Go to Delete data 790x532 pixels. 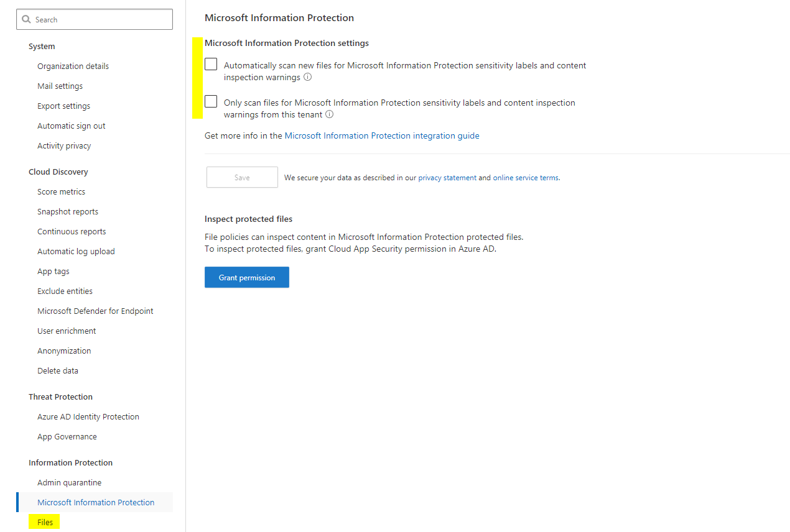(58, 371)
